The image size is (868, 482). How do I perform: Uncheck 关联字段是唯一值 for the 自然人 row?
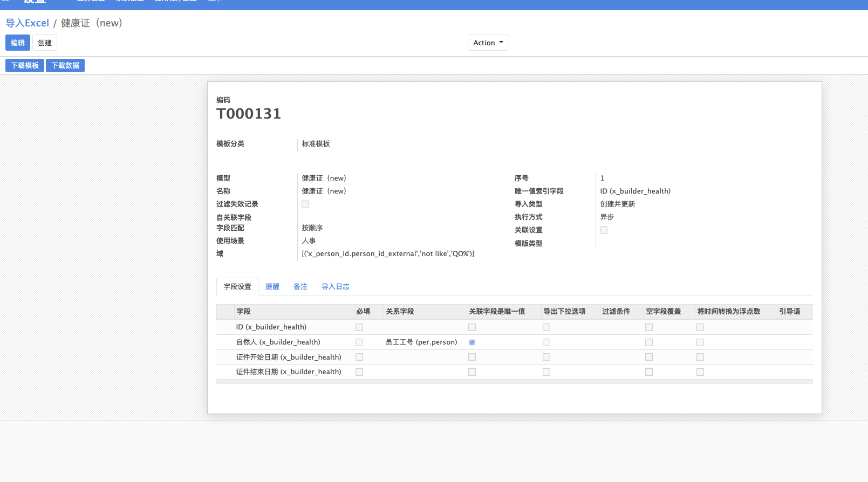[472, 342]
